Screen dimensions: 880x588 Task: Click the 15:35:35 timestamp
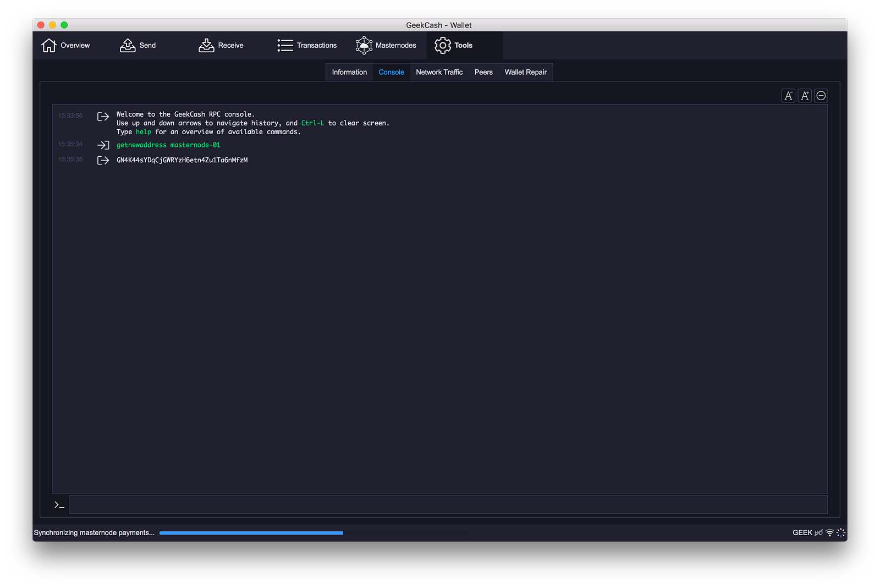(70, 160)
